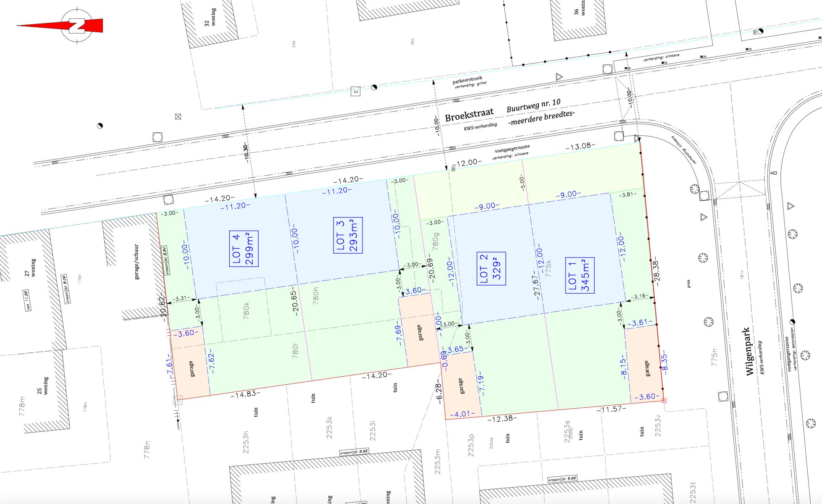This screenshot has height=504, width=822.
Task: Click the -5.00- building line dimension
Action: [522, 182]
